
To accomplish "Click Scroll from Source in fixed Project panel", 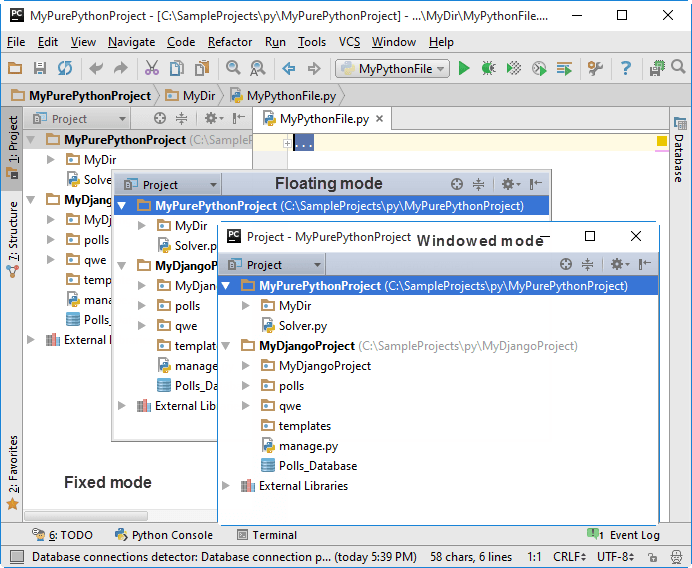I will (x=160, y=118).
